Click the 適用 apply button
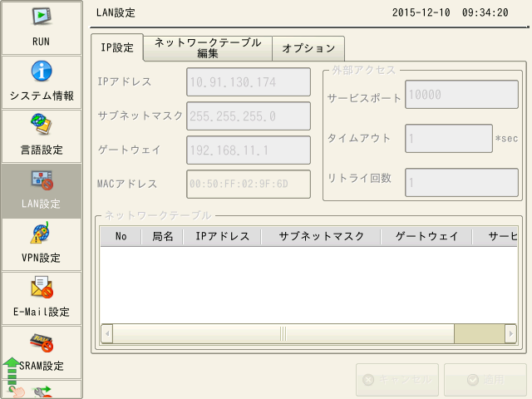532x399 pixels. (485, 379)
